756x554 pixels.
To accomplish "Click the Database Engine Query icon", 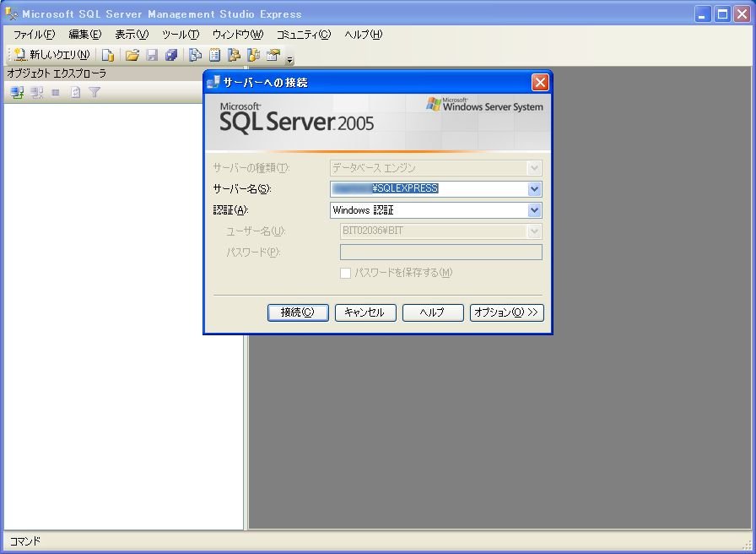I will [x=108, y=55].
